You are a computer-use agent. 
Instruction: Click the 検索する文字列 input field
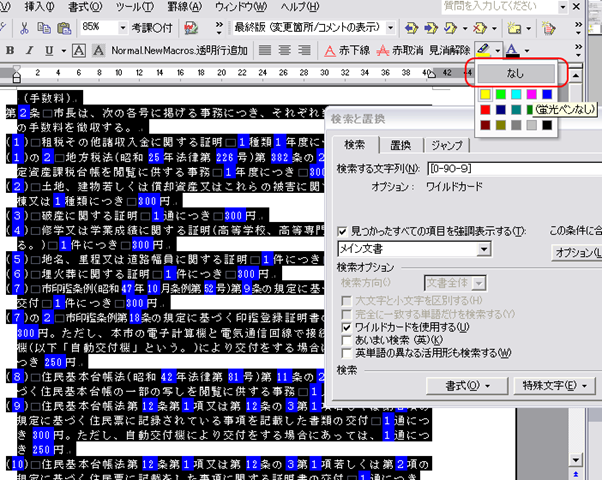(514, 169)
